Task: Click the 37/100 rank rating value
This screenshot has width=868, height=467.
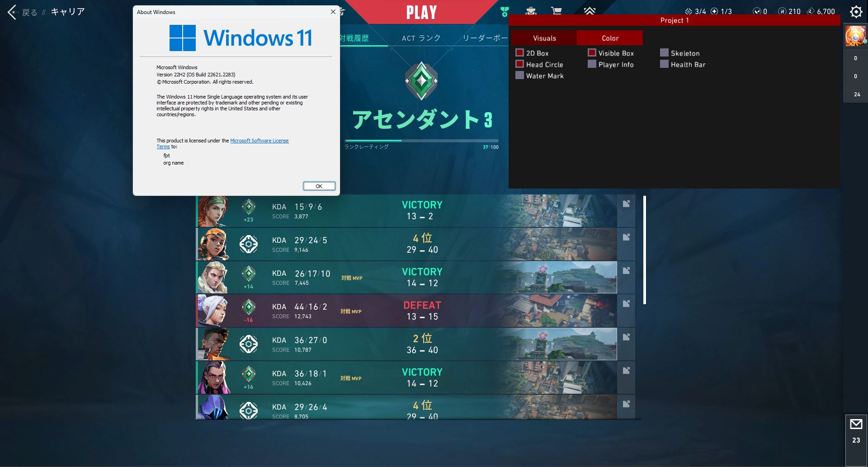Action: (491, 147)
